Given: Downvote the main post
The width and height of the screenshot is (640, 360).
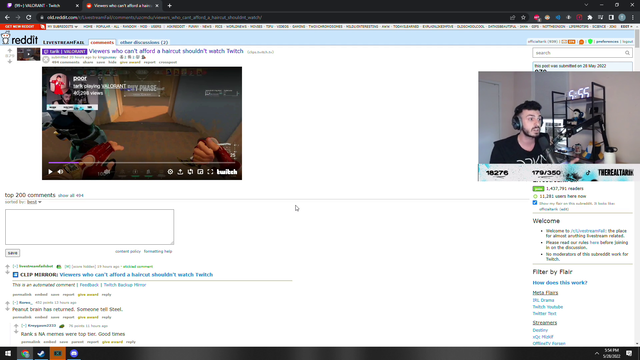Looking at the screenshot, I should point(9,61).
